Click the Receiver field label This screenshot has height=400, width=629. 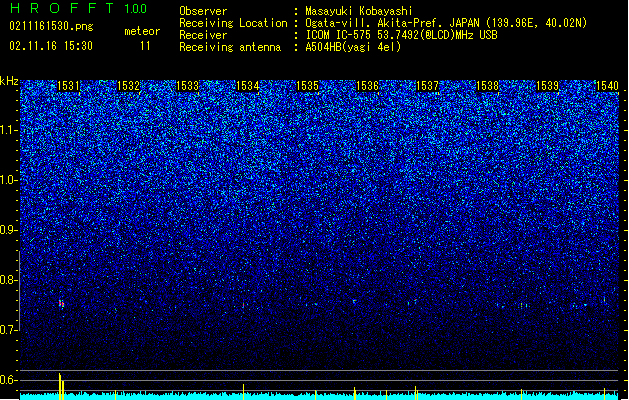[203, 35]
